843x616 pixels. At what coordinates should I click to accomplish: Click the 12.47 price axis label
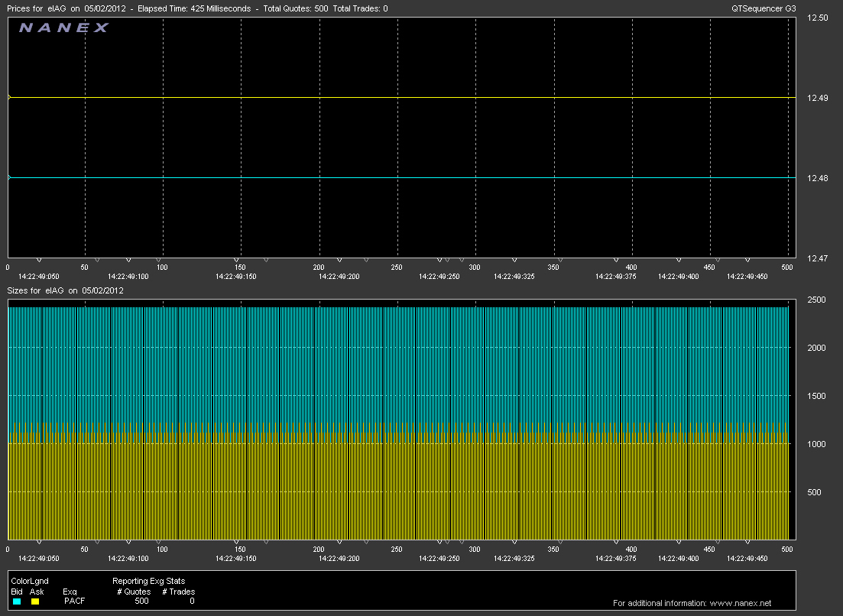tap(817, 259)
